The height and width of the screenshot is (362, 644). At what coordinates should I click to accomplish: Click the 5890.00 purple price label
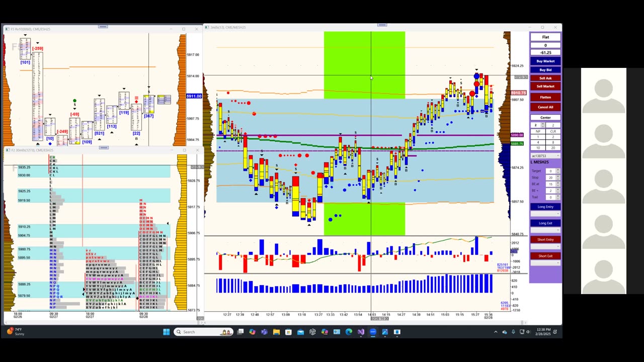point(517,135)
